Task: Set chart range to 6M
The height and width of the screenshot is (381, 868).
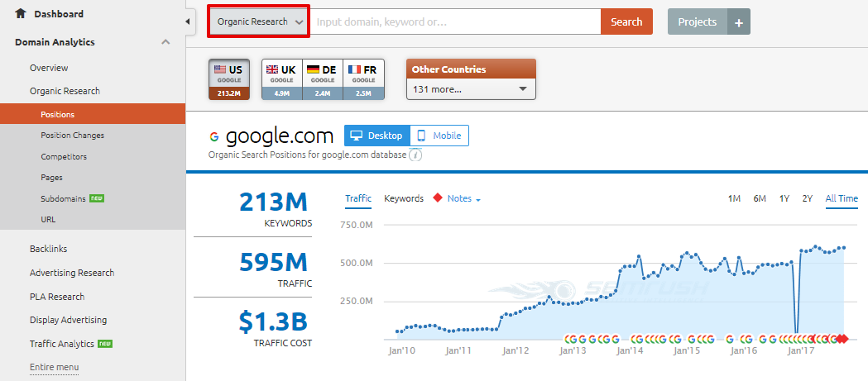Action: (760, 198)
